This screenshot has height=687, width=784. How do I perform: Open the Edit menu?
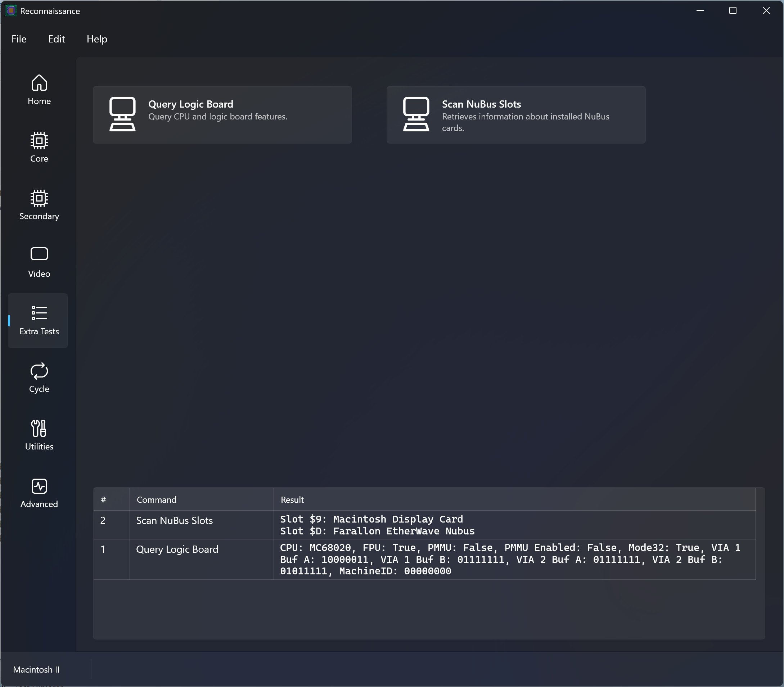pyautogui.click(x=57, y=39)
